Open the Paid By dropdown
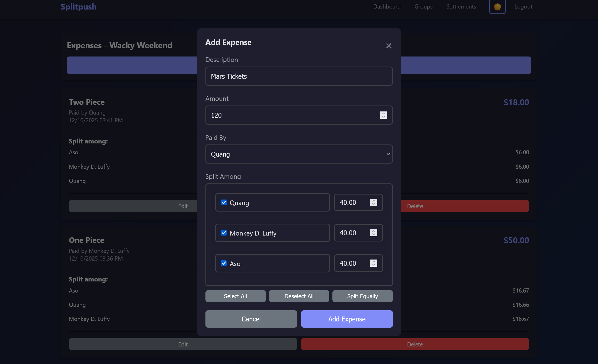The height and width of the screenshot is (364, 598). click(299, 154)
